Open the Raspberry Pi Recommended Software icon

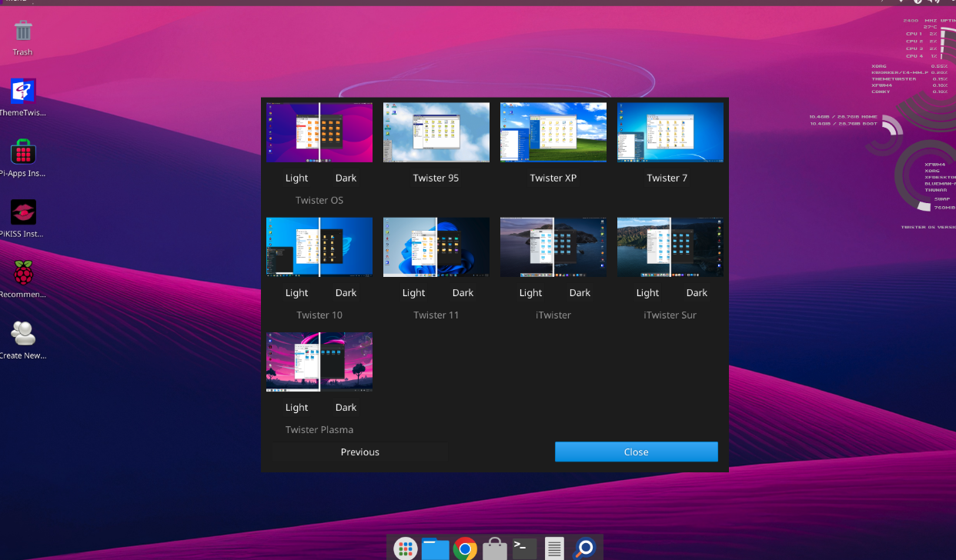pos(23,274)
